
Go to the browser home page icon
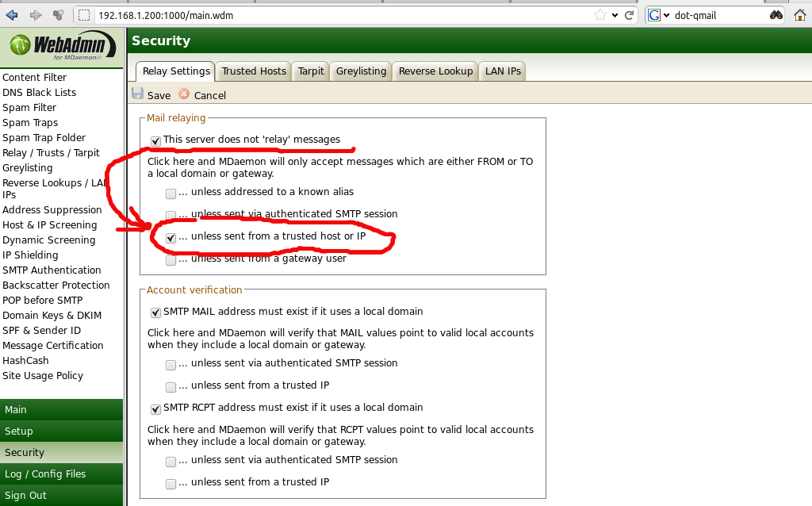800,15
